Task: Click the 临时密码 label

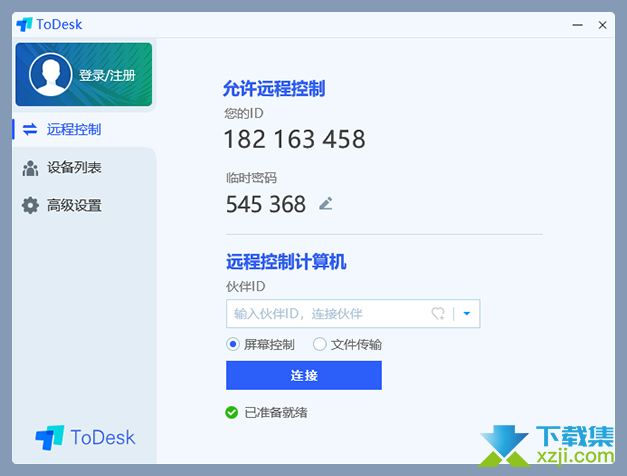Action: point(251,178)
